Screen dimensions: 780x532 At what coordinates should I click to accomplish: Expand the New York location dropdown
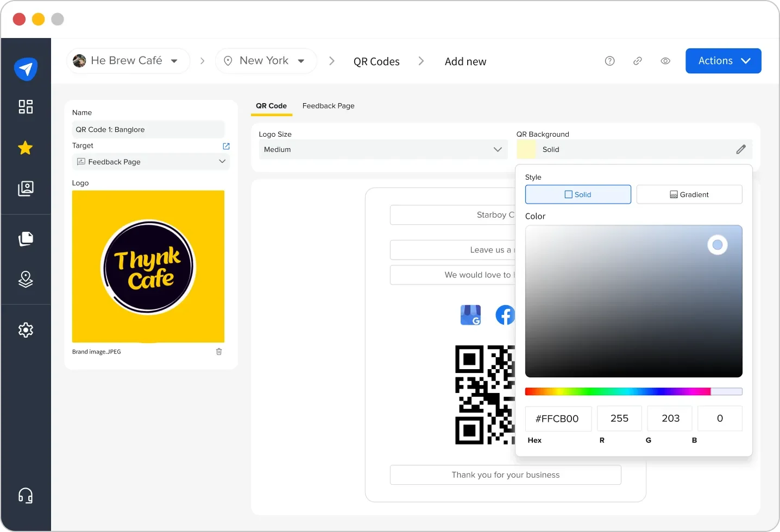click(266, 60)
